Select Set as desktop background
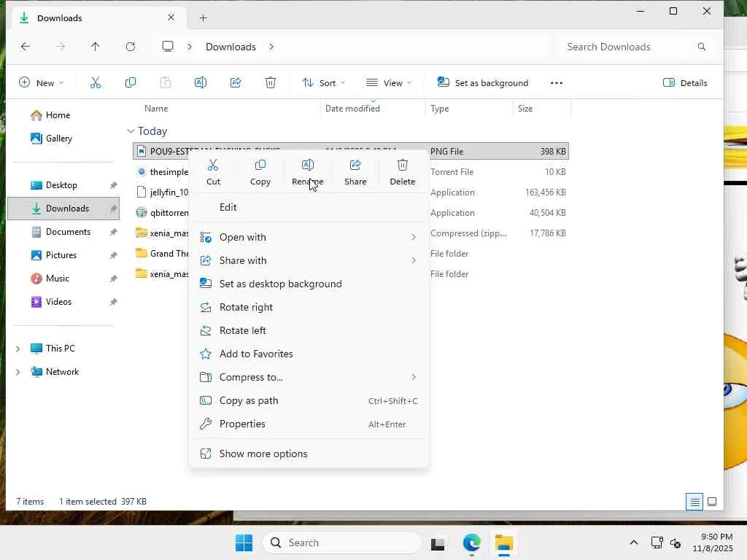 (309, 284)
